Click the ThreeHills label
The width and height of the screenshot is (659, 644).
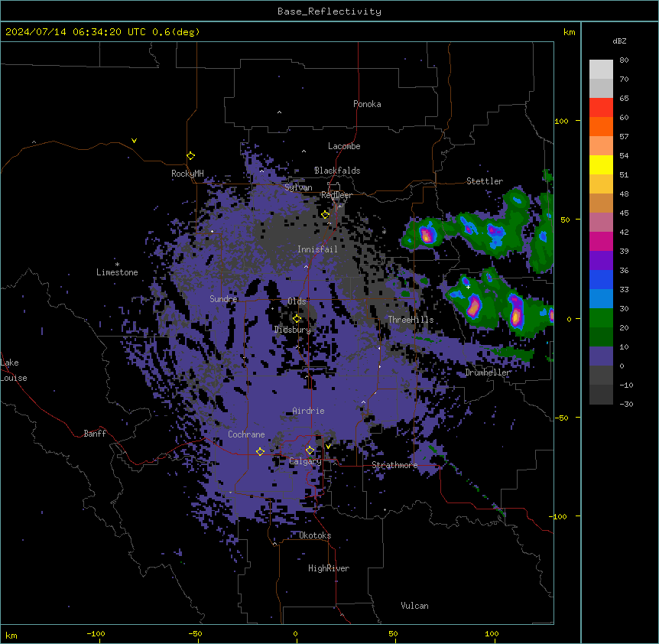pyautogui.click(x=411, y=320)
